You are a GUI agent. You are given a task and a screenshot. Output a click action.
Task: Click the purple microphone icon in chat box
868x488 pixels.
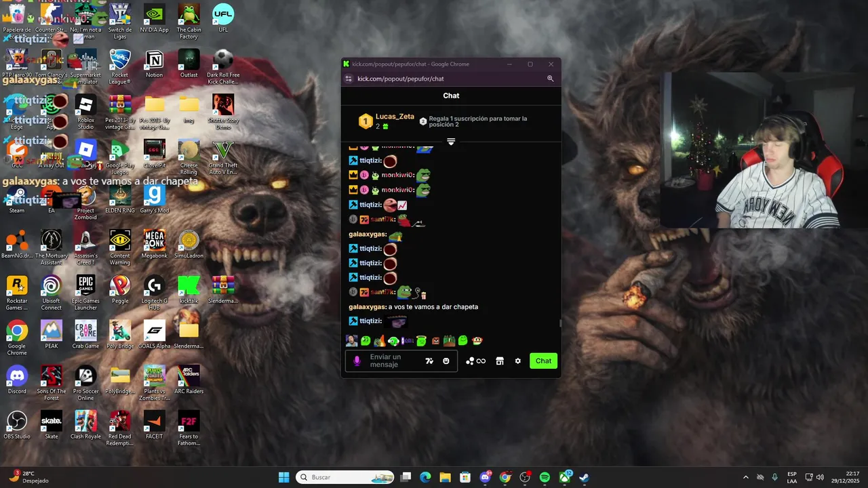[x=357, y=361]
